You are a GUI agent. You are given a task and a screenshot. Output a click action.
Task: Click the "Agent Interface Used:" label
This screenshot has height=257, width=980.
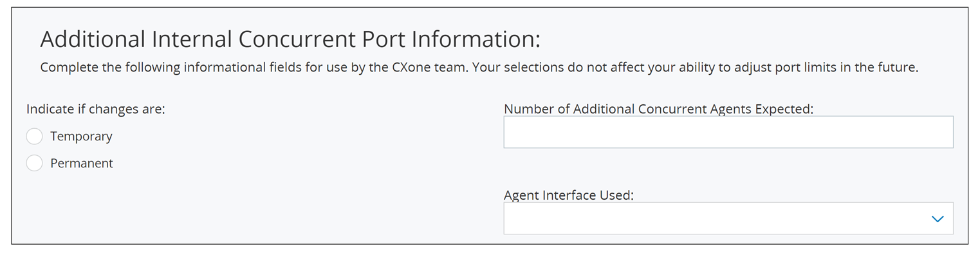click(569, 195)
